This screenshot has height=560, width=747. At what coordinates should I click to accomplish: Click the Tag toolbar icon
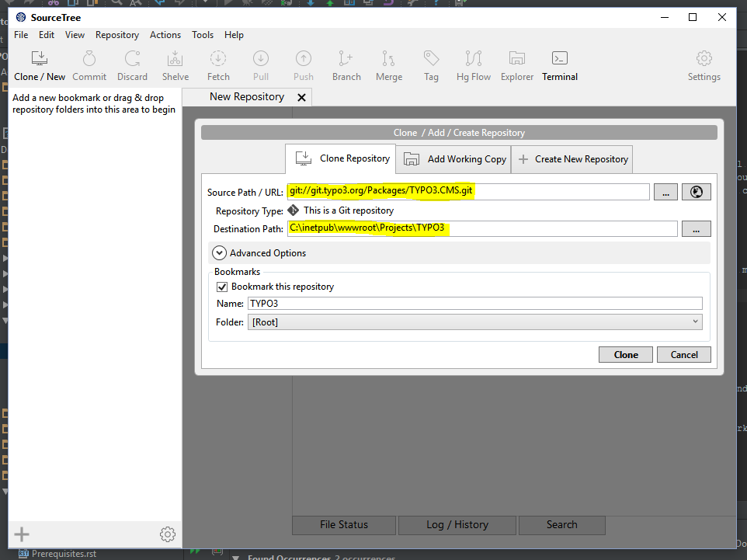(431, 58)
